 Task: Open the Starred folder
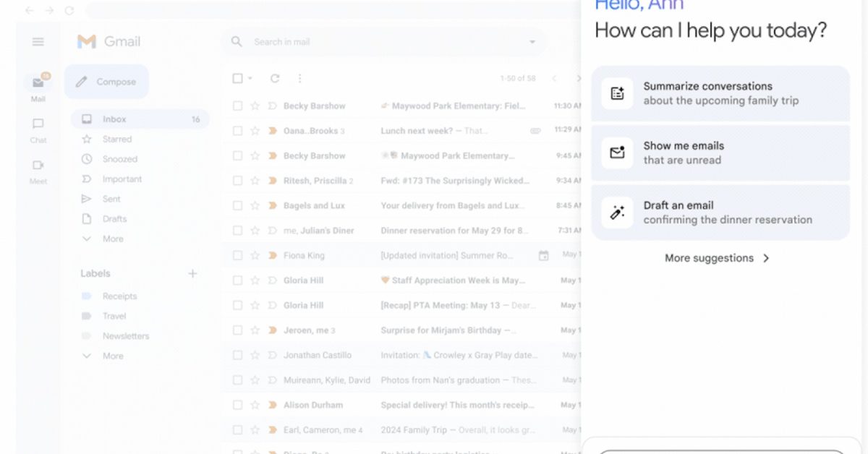point(116,139)
